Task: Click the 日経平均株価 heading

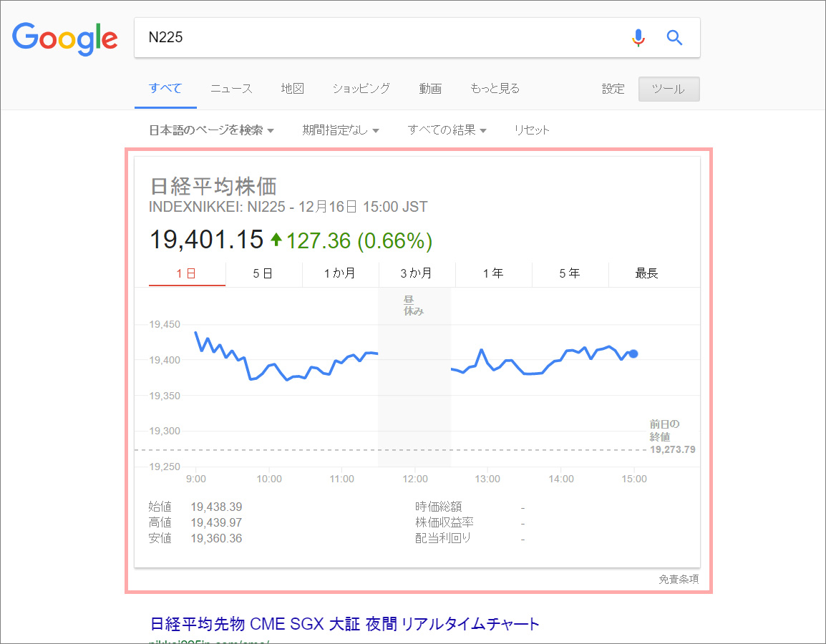Action: click(213, 187)
